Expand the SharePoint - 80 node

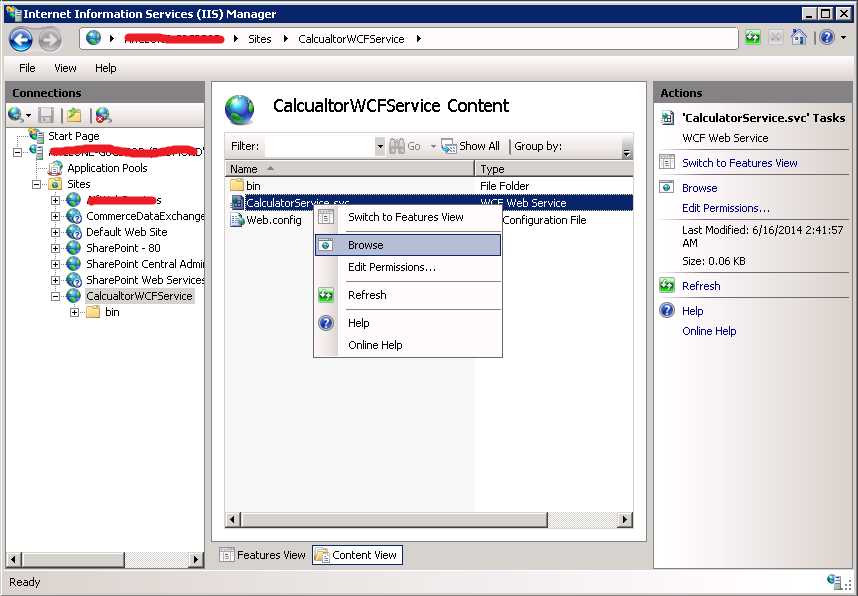coord(55,248)
